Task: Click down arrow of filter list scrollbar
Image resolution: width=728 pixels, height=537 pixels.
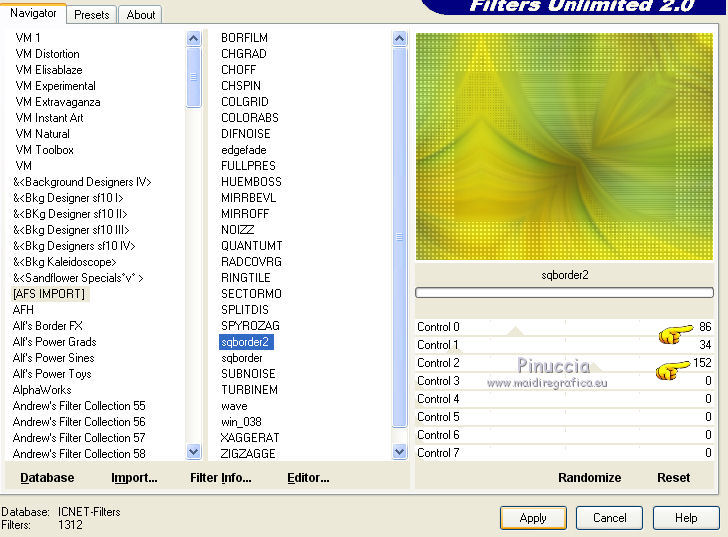Action: click(x=399, y=451)
